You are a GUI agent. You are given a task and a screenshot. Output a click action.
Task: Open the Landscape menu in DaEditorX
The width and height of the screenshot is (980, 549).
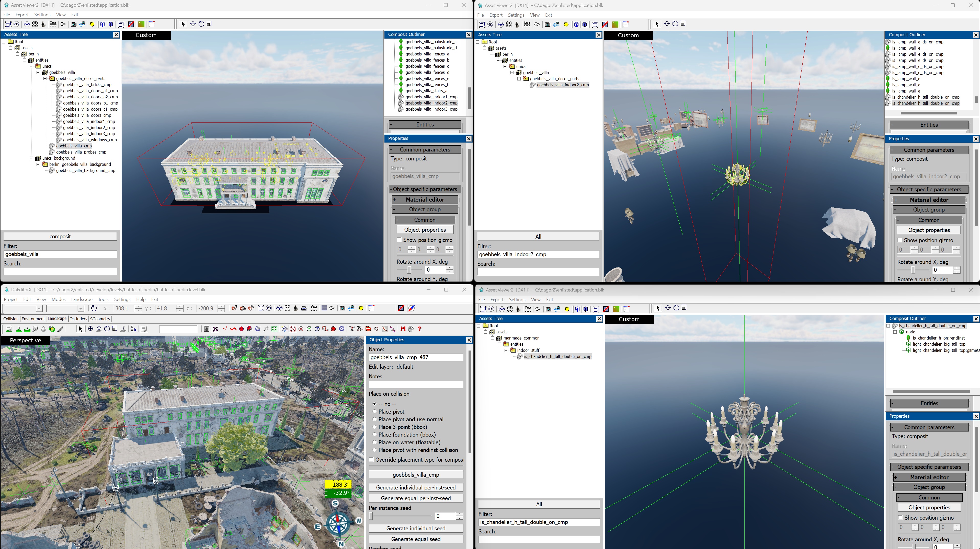82,299
